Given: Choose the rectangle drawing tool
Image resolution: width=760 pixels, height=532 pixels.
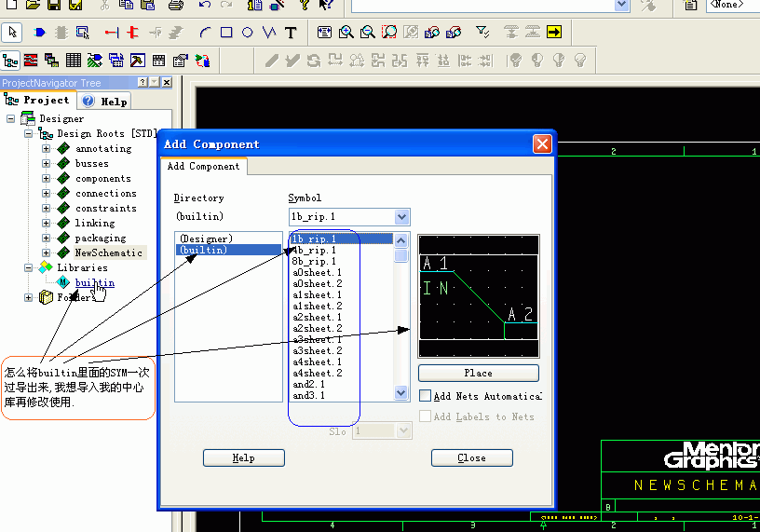Looking at the screenshot, I should click(x=226, y=33).
